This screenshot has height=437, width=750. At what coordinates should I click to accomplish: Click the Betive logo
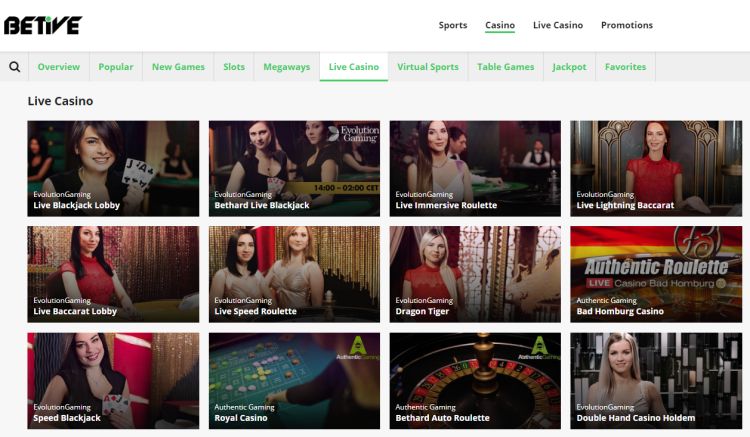(43, 25)
